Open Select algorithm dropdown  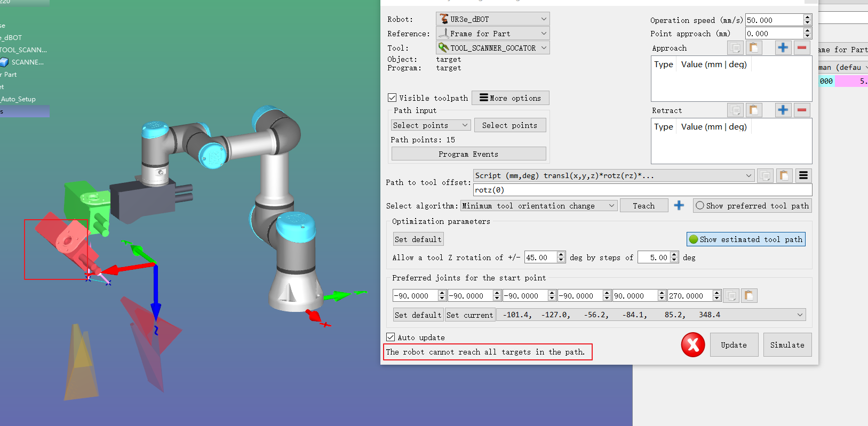pos(539,206)
